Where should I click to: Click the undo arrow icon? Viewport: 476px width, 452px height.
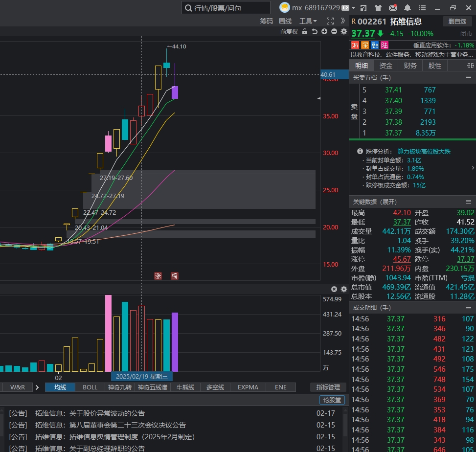coord(315,32)
